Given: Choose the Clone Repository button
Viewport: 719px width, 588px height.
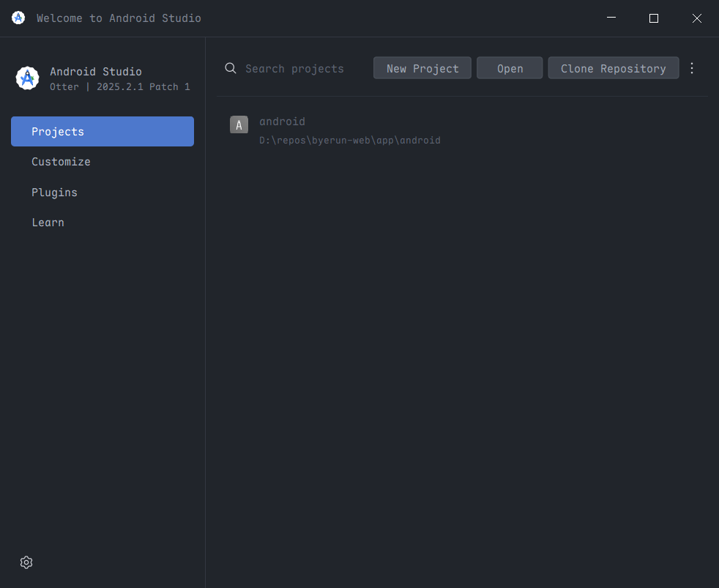Looking at the screenshot, I should 613,68.
